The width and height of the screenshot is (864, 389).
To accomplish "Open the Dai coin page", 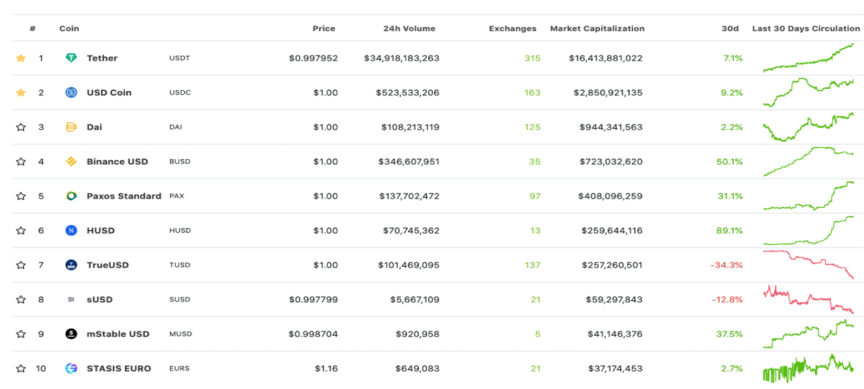I will (94, 127).
